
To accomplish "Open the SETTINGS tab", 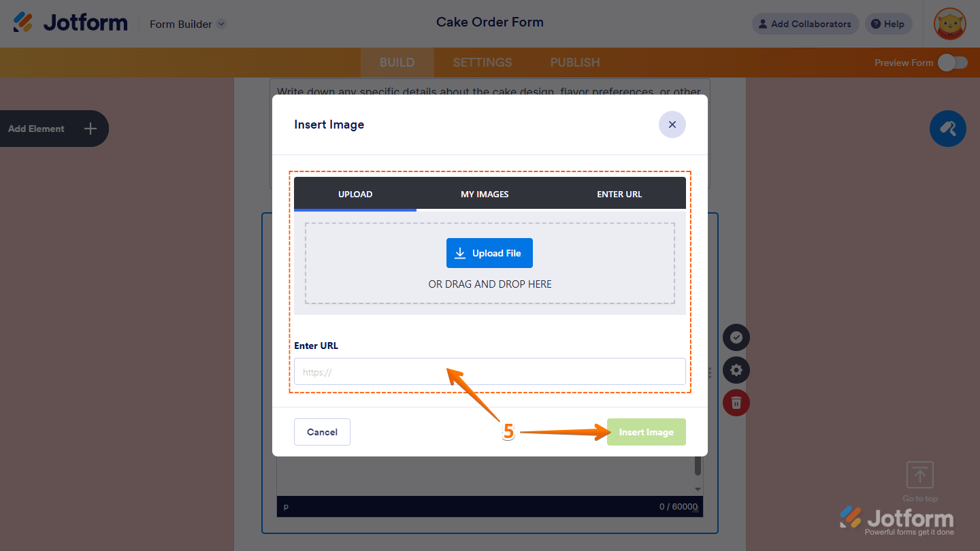I will (482, 62).
